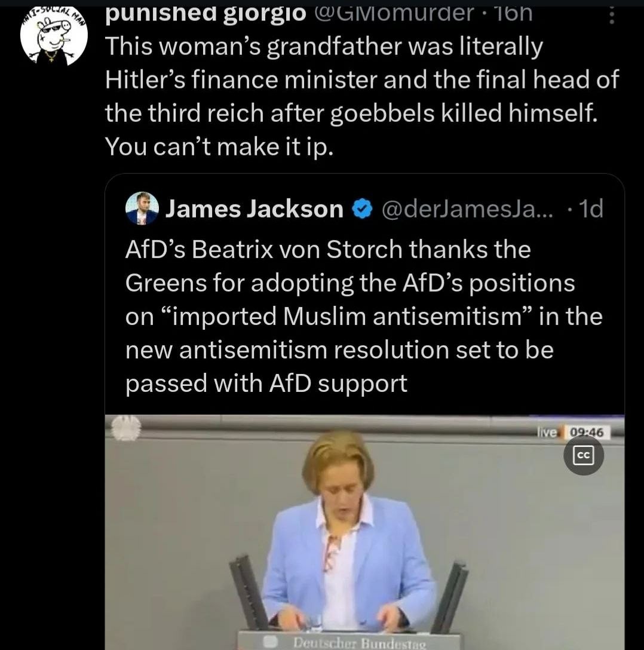The width and height of the screenshot is (644, 650).
Task: Click the 'live' indicator on the video
Action: pyautogui.click(x=548, y=433)
